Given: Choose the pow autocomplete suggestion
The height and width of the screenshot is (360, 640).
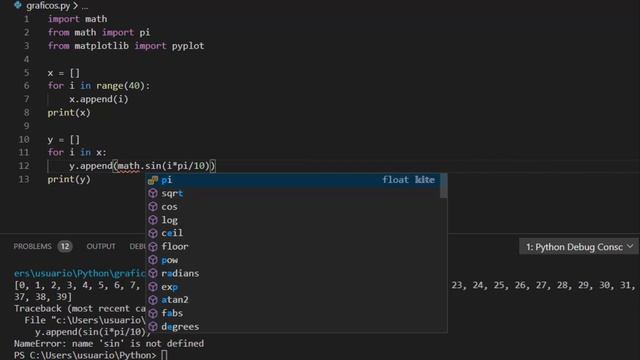Looking at the screenshot, I should pos(293,260).
